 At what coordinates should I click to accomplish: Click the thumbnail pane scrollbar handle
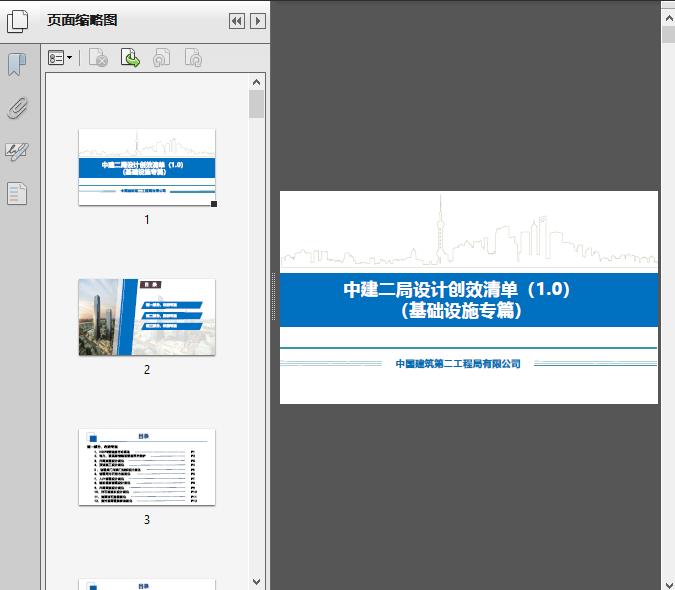coord(257,104)
